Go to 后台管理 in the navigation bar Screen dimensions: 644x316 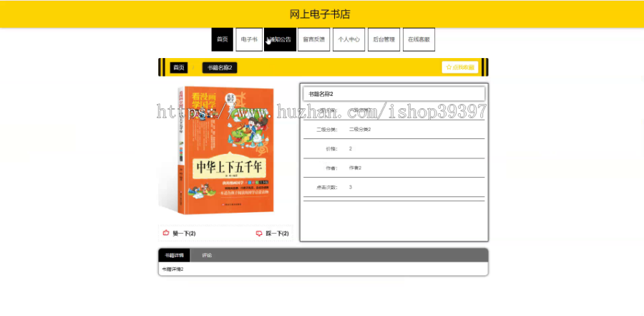(x=384, y=39)
